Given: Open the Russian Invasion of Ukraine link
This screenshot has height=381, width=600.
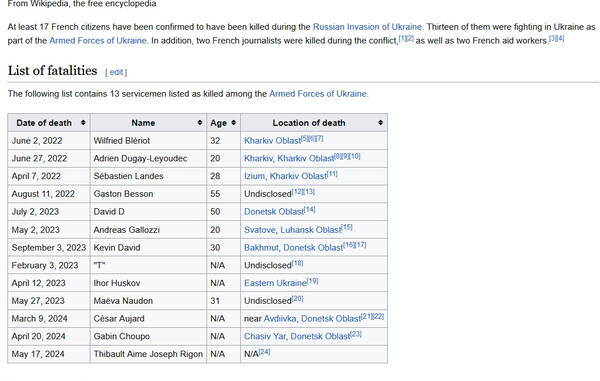Looking at the screenshot, I should [367, 27].
